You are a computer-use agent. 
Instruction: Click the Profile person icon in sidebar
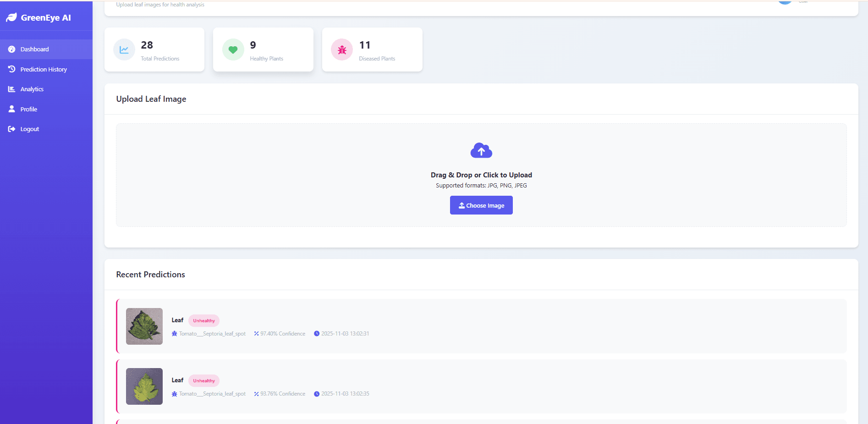pos(12,109)
